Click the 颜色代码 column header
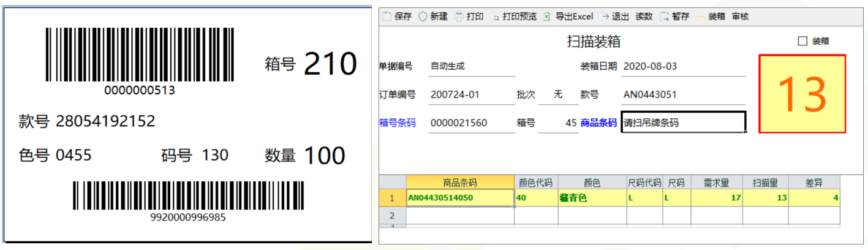868x250 pixels. tap(536, 183)
